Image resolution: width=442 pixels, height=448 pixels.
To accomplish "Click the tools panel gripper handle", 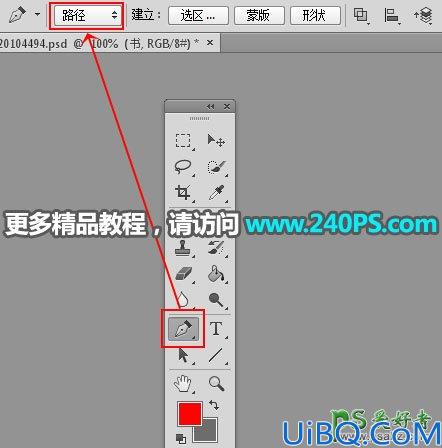I will [x=200, y=118].
